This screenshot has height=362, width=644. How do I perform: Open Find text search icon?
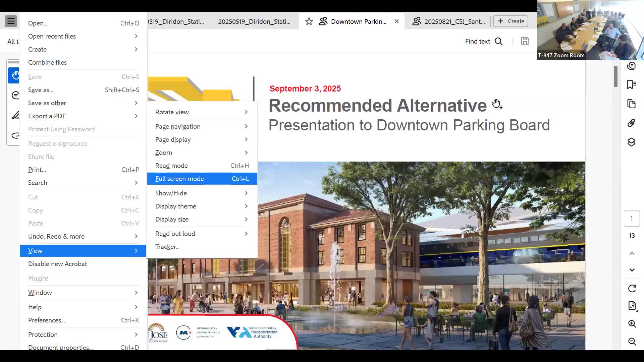point(499,41)
